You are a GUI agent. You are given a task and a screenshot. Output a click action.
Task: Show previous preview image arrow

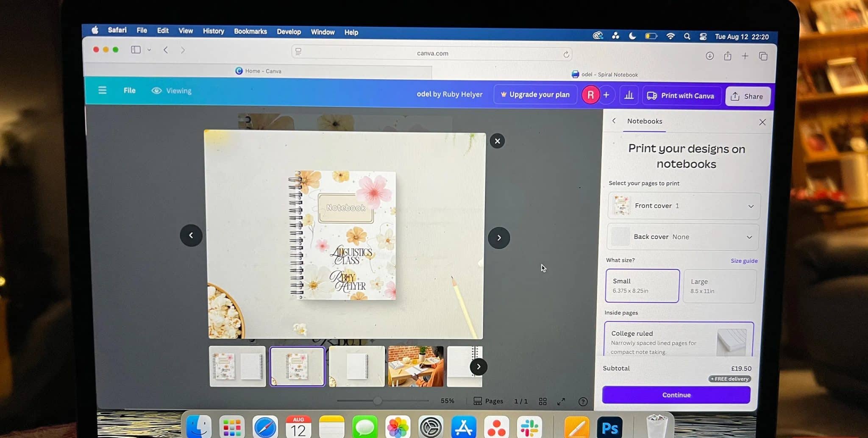(x=191, y=235)
